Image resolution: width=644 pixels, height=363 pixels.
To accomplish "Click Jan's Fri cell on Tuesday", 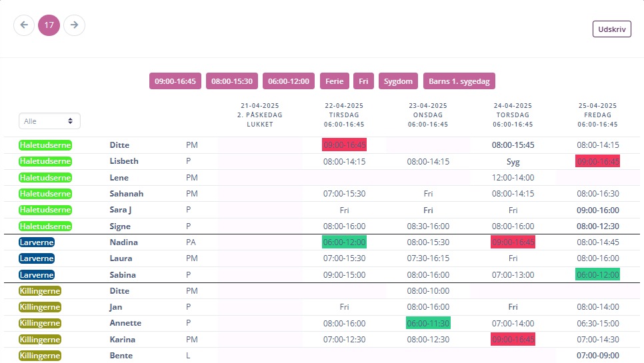I will (x=344, y=307).
